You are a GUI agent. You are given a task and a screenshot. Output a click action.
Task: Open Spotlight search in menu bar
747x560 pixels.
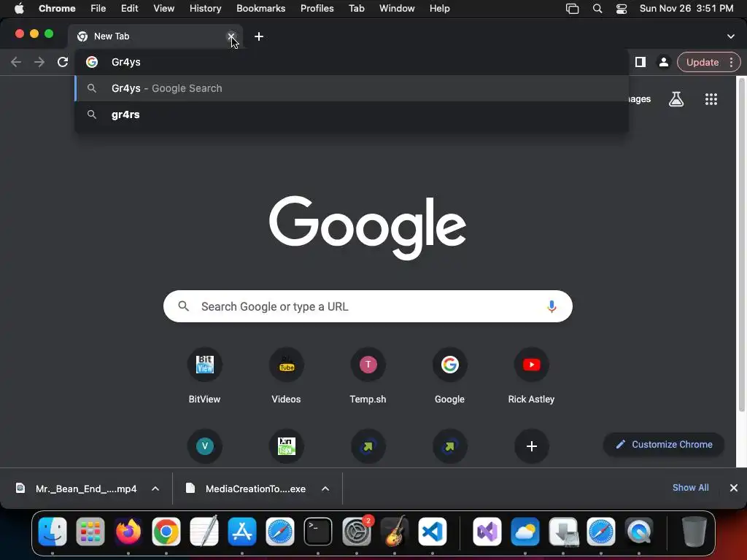point(597,9)
